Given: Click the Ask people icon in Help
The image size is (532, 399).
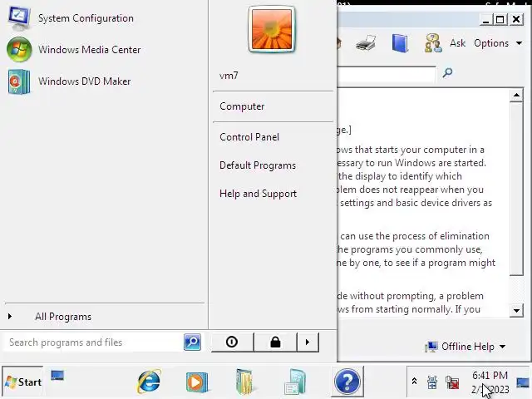Looking at the screenshot, I should tap(433, 43).
